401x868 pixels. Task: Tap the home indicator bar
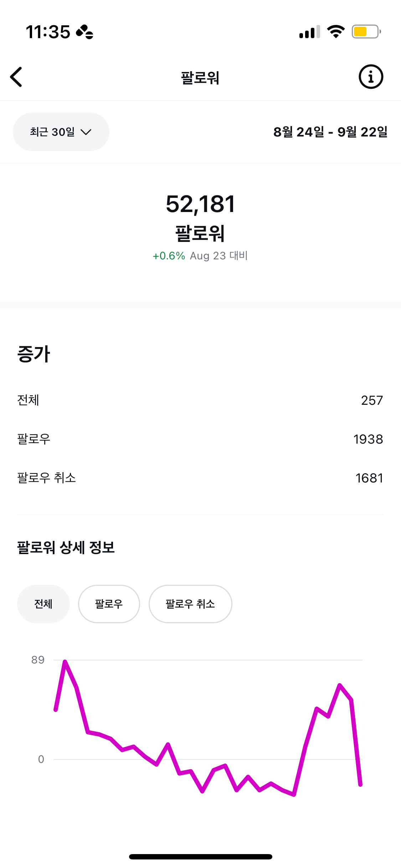[200, 857]
